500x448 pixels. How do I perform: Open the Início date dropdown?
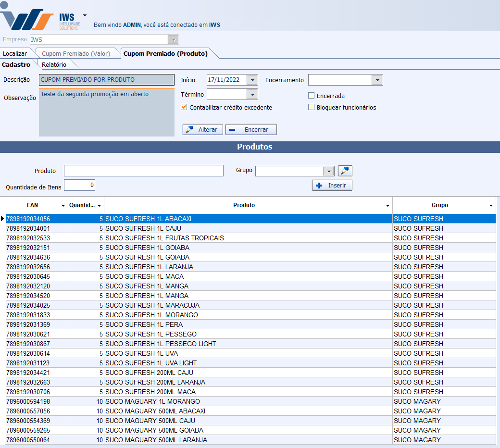(252, 80)
